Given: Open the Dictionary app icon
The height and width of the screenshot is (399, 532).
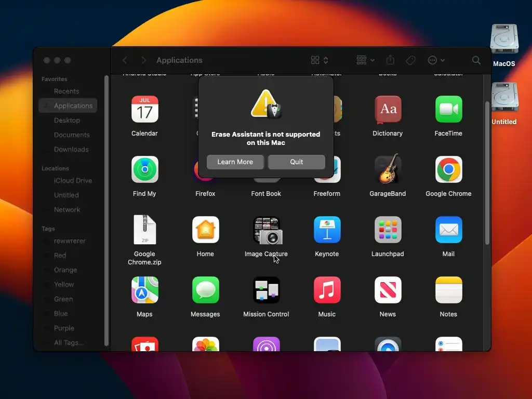Looking at the screenshot, I should (388, 109).
